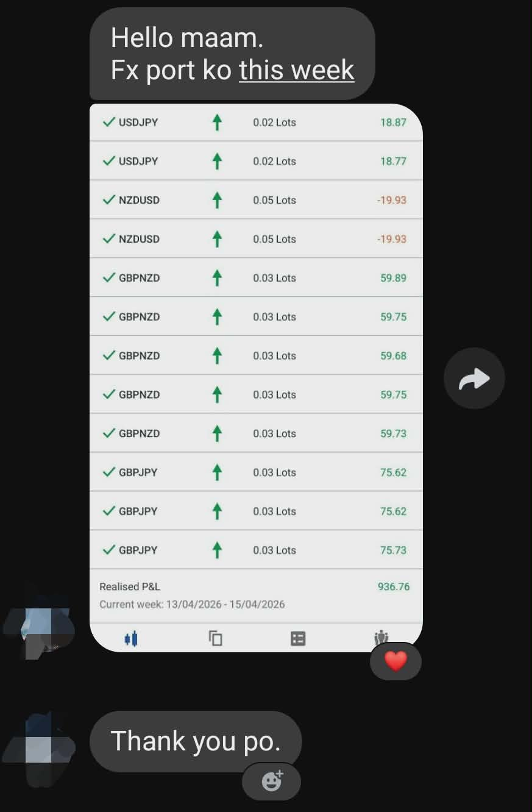Tap the avatar beside "Thank you po."
The image size is (532, 812).
click(40, 747)
